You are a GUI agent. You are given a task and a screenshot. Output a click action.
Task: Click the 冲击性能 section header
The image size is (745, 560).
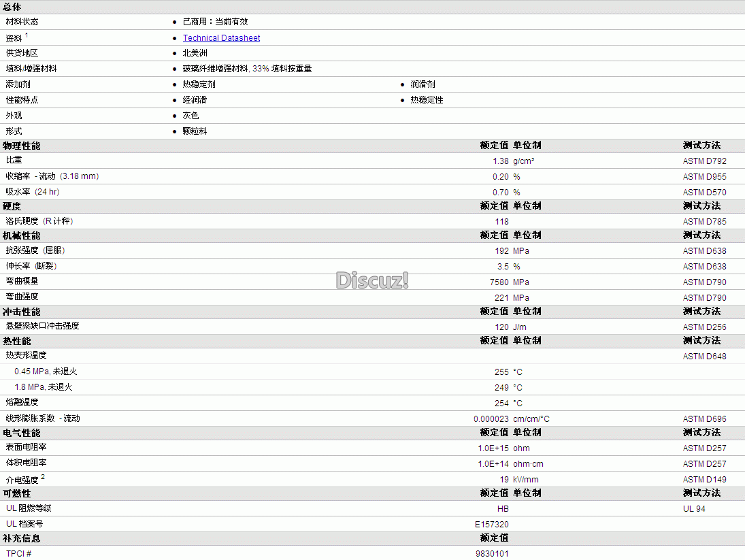[21, 312]
